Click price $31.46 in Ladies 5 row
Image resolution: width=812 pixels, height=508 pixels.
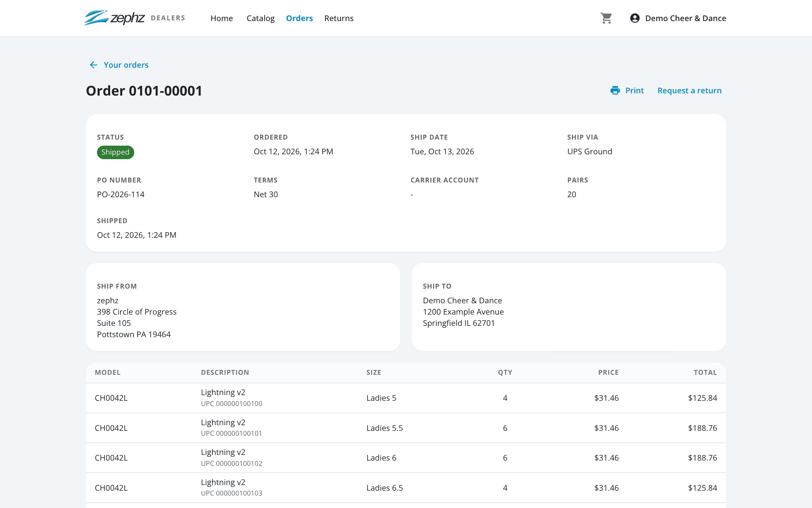[x=606, y=398]
